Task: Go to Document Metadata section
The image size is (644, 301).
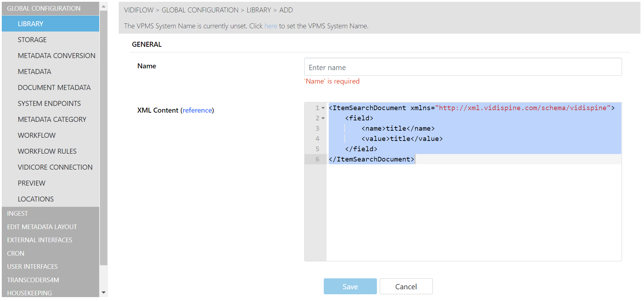Action: tap(54, 88)
